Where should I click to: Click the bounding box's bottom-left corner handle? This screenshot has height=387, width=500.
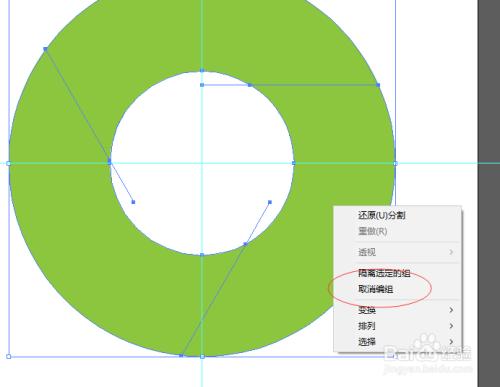tap(9, 357)
